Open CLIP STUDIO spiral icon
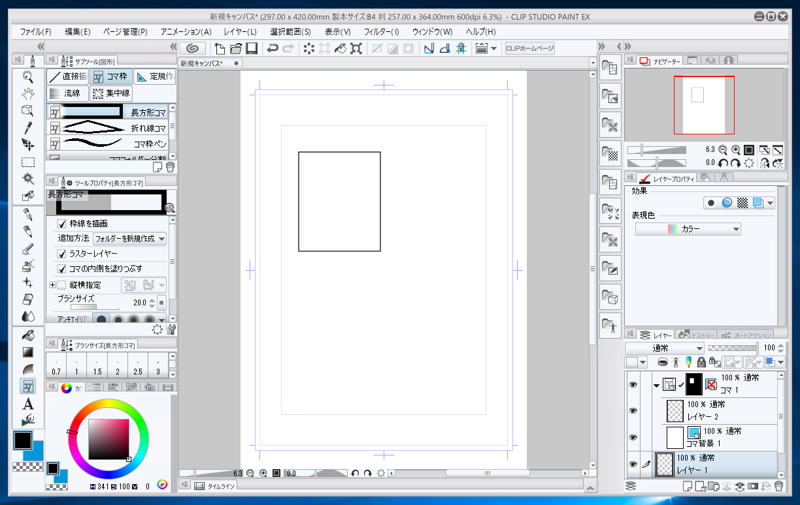This screenshot has width=800, height=505. pos(192,48)
